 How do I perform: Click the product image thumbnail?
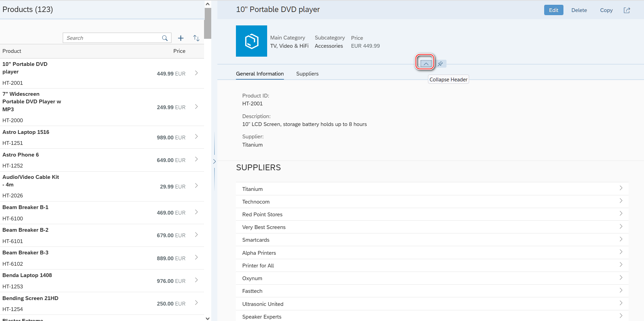coord(251,41)
